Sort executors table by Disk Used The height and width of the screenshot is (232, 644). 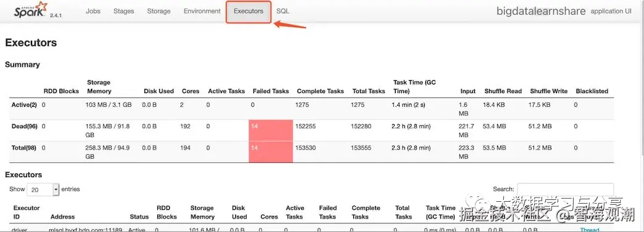point(239,212)
